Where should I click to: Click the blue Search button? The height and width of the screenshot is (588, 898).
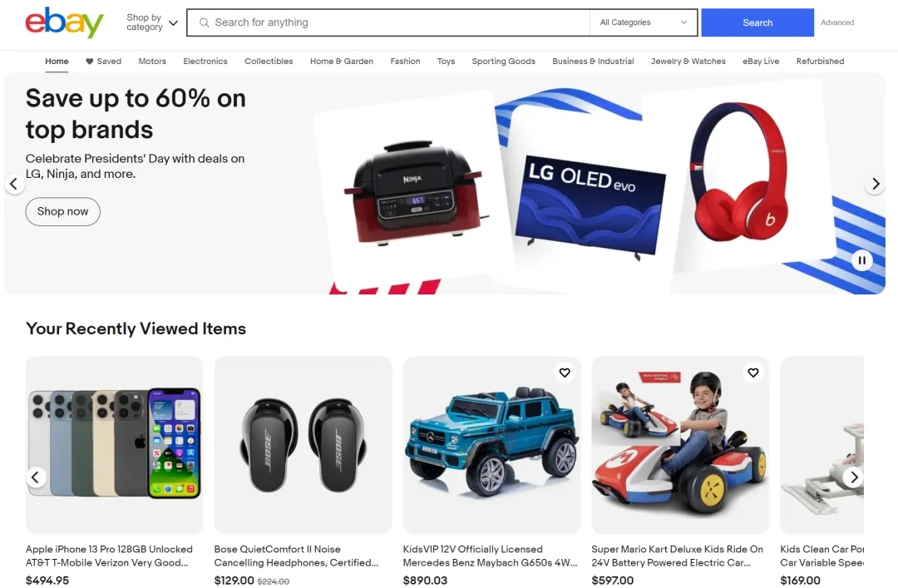[x=757, y=22]
